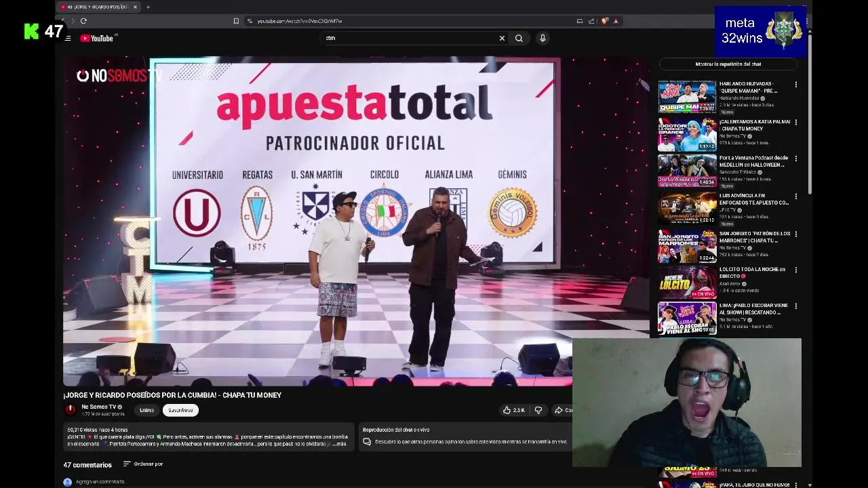The image size is (868, 488).
Task: Click the LF10 TV channel name
Action: [x=728, y=210]
